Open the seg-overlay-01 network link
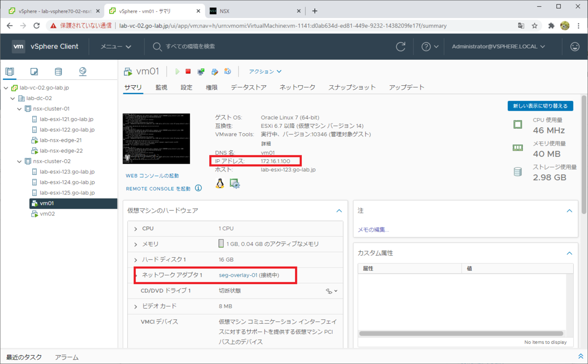 [x=238, y=275]
